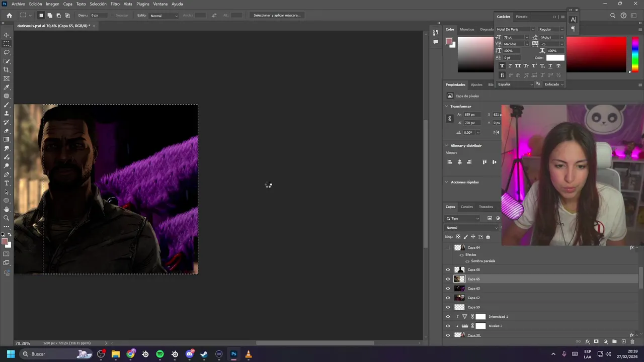Open the Español language dropdown
Screen dimensions: 644x362
click(515, 84)
